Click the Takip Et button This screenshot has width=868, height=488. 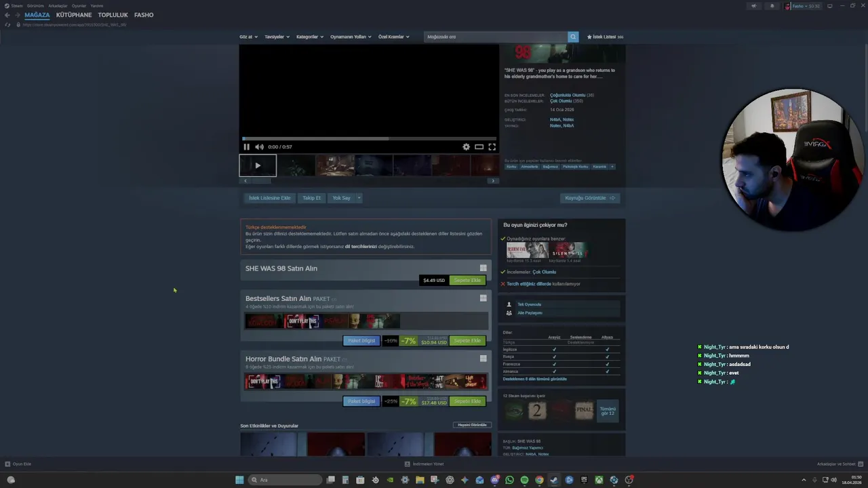(311, 198)
